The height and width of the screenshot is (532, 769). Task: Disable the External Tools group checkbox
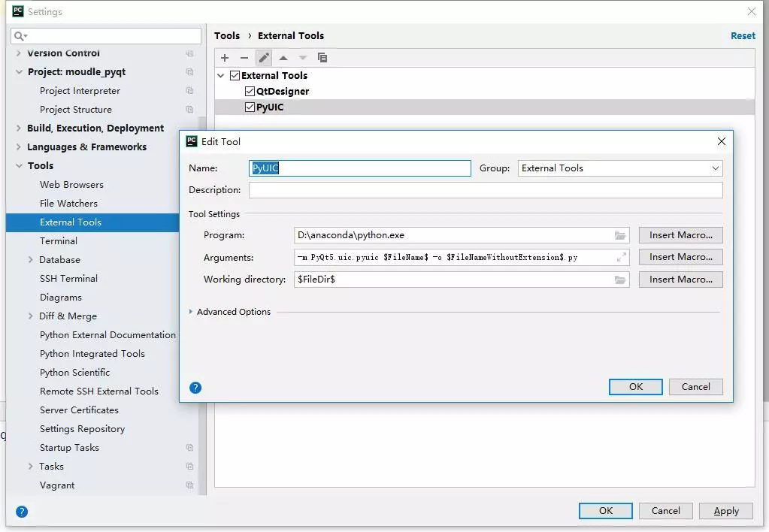[x=235, y=75]
